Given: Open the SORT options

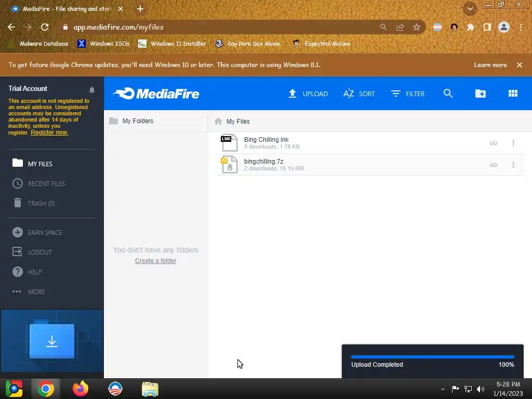Looking at the screenshot, I should [359, 94].
